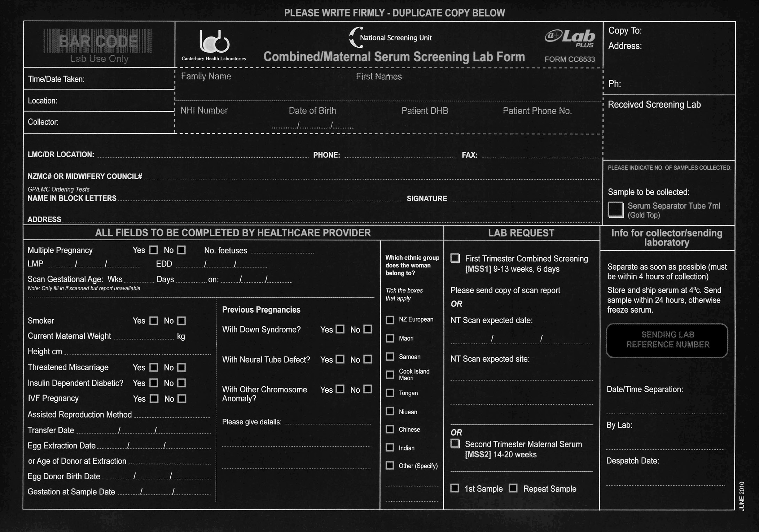Check Smoker No box
759x532 pixels.
[x=181, y=321]
